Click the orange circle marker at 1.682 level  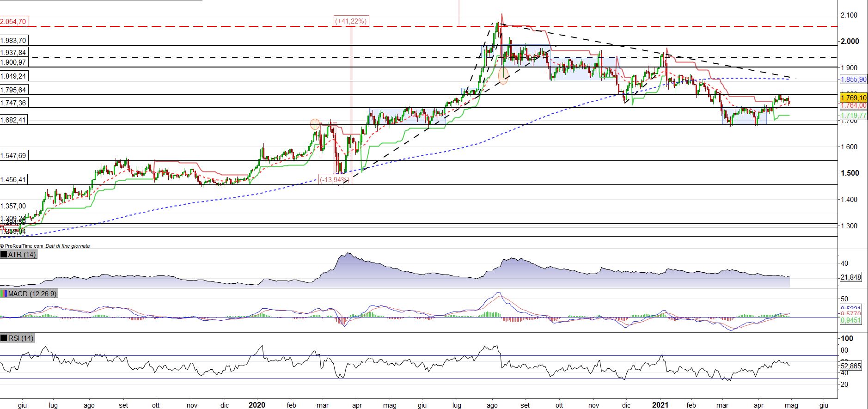[315, 124]
